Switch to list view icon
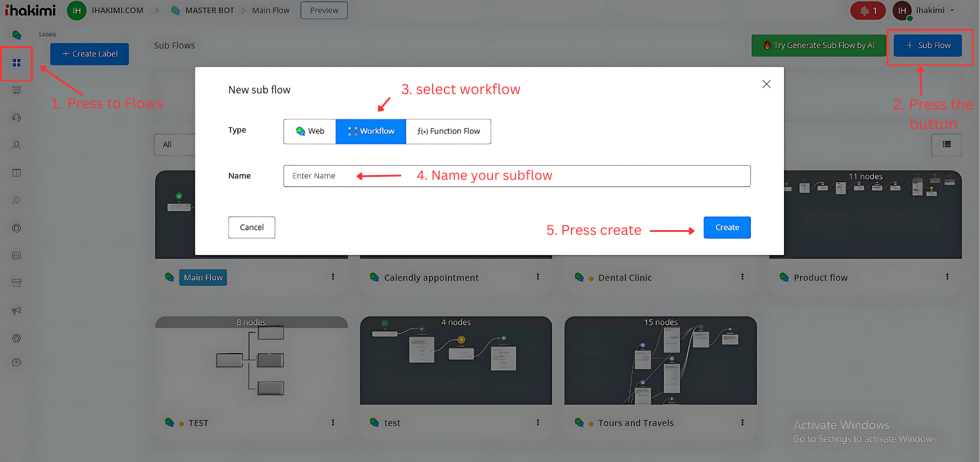The image size is (980, 462). click(x=946, y=144)
